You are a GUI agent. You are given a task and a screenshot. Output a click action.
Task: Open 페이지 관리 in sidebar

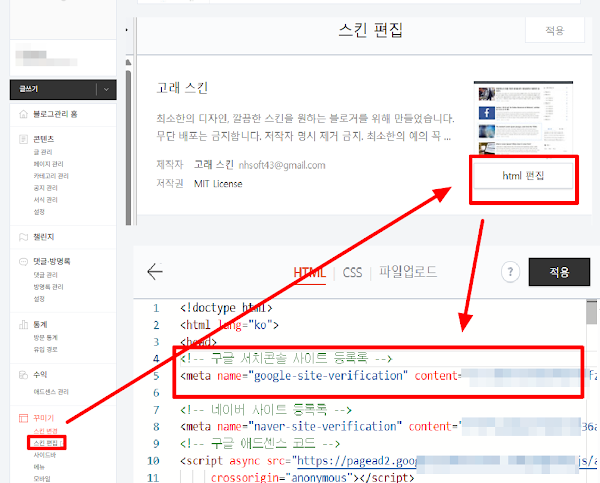[x=48, y=164]
